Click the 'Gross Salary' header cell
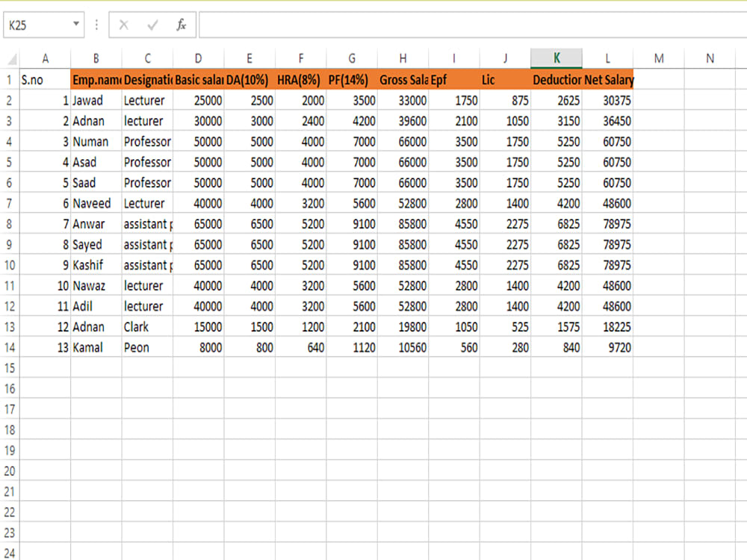 click(x=403, y=80)
